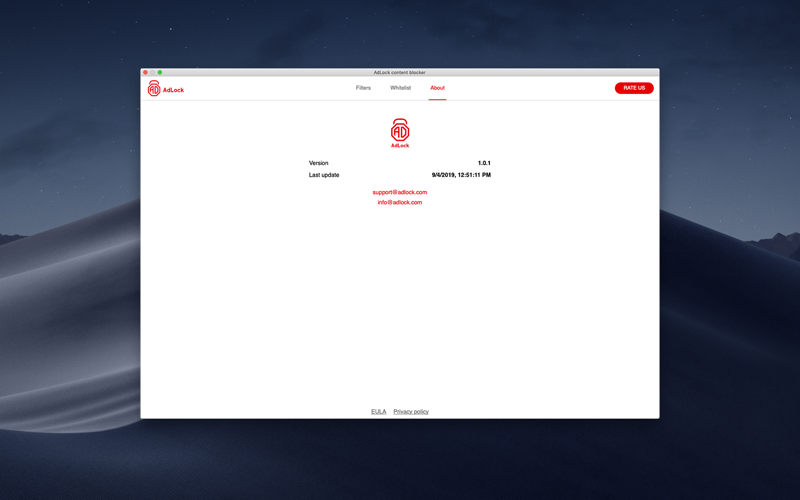This screenshot has height=500, width=800.
Task: Open the Privacy policy link
Action: 411,412
